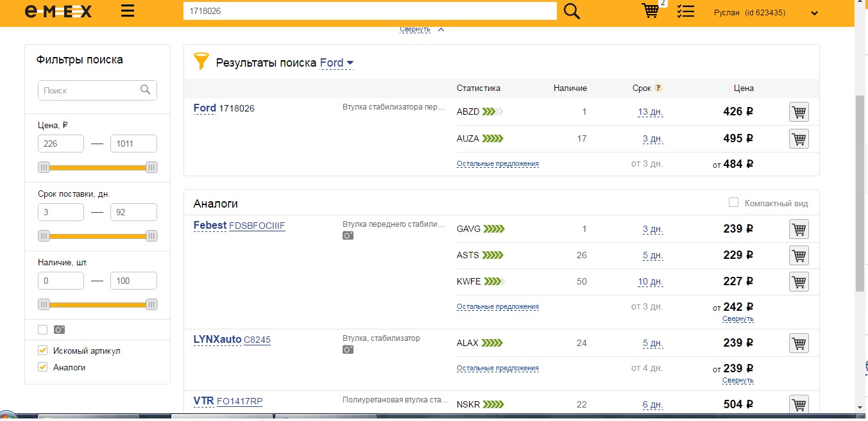Viewport: 868px width, 421px height.
Task: Click the left handle of price slider
Action: point(44,167)
